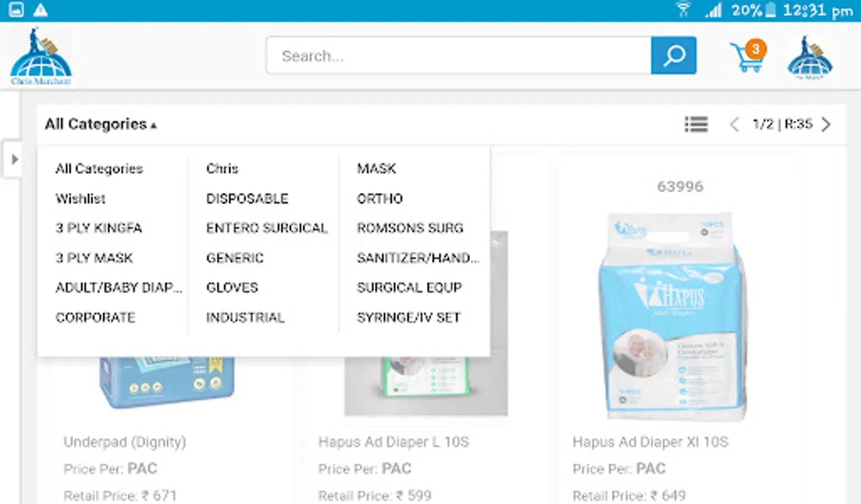Image resolution: width=861 pixels, height=504 pixels.
Task: Click in the Search text field
Action: (x=459, y=55)
